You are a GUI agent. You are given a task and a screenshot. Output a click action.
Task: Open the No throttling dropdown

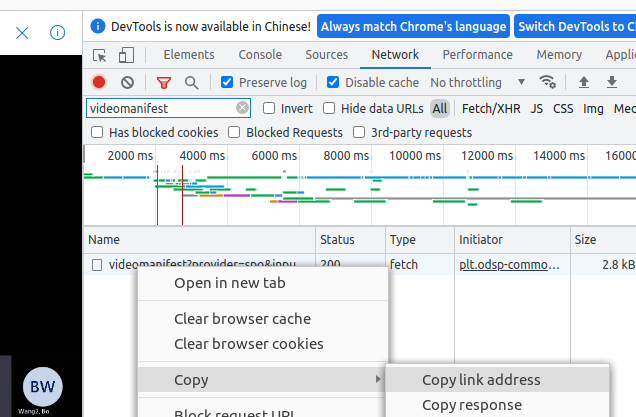point(479,82)
